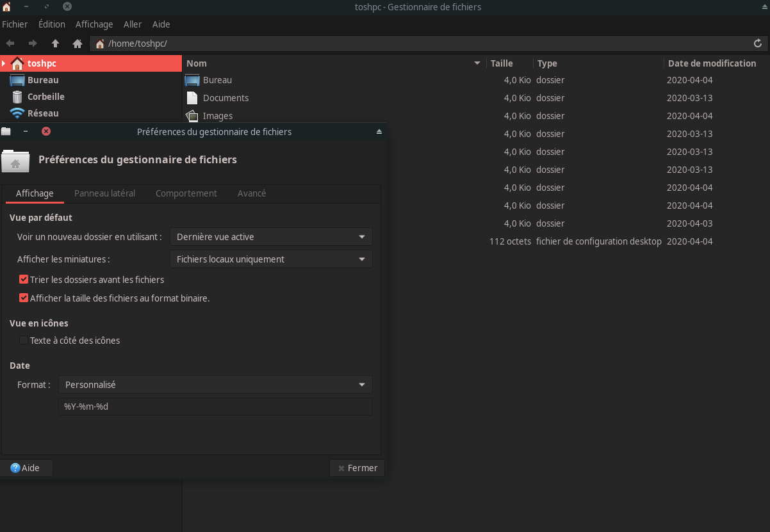Screen dimensions: 770x532
Task: Open the date Format Personnalisé dropdown
Action: point(215,385)
